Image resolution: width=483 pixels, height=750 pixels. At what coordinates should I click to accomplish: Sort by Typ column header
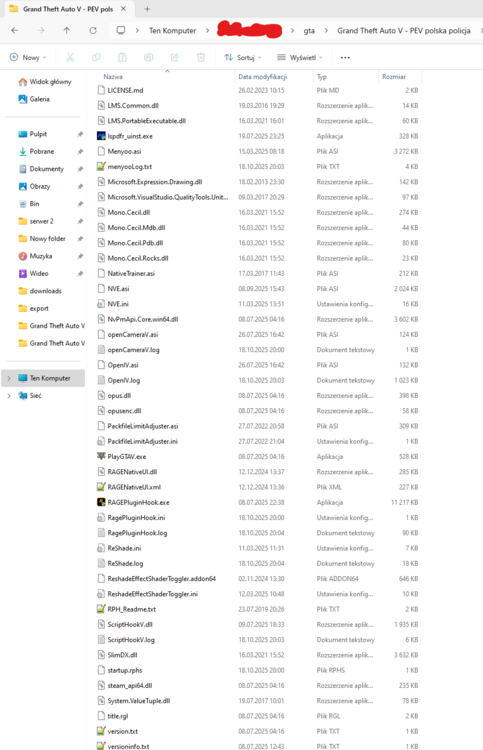322,77
